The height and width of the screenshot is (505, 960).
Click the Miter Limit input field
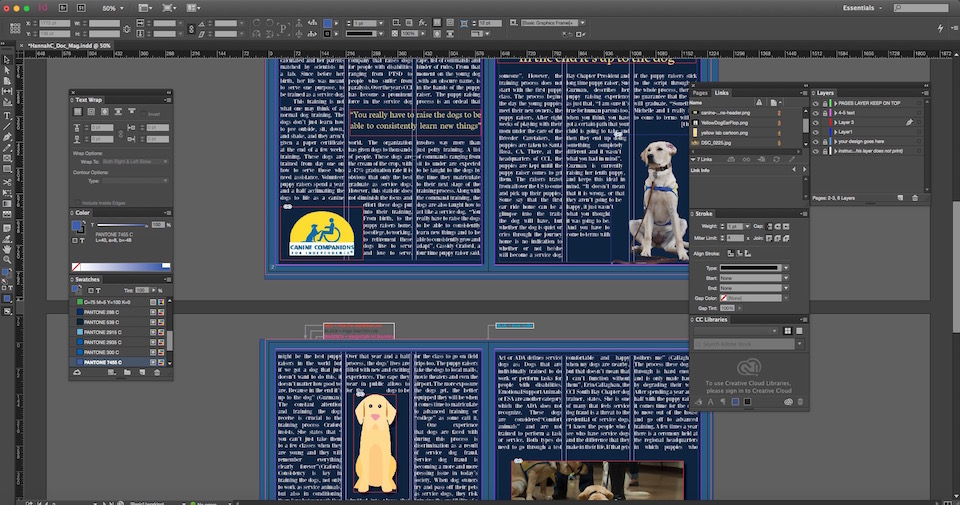click(735, 238)
